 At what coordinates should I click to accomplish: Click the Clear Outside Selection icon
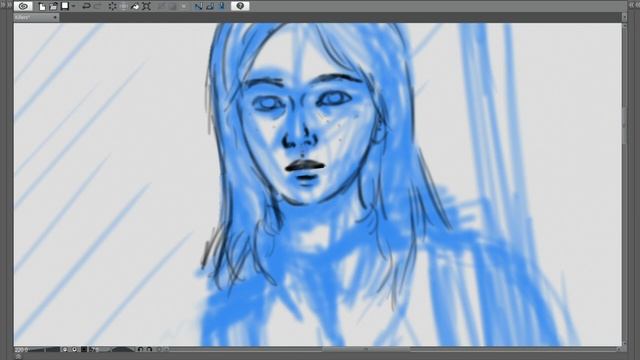click(124, 6)
